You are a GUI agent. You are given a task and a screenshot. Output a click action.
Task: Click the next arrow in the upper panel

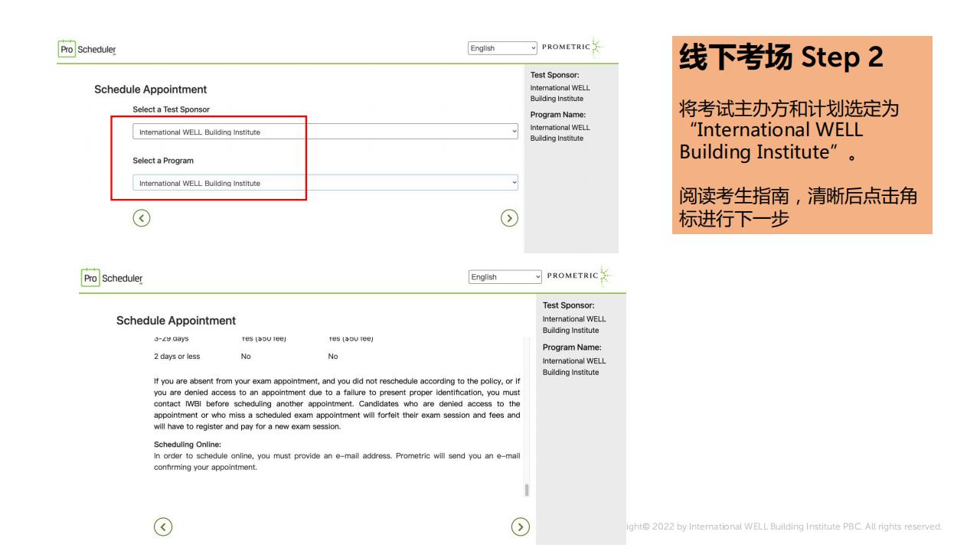[x=509, y=218]
